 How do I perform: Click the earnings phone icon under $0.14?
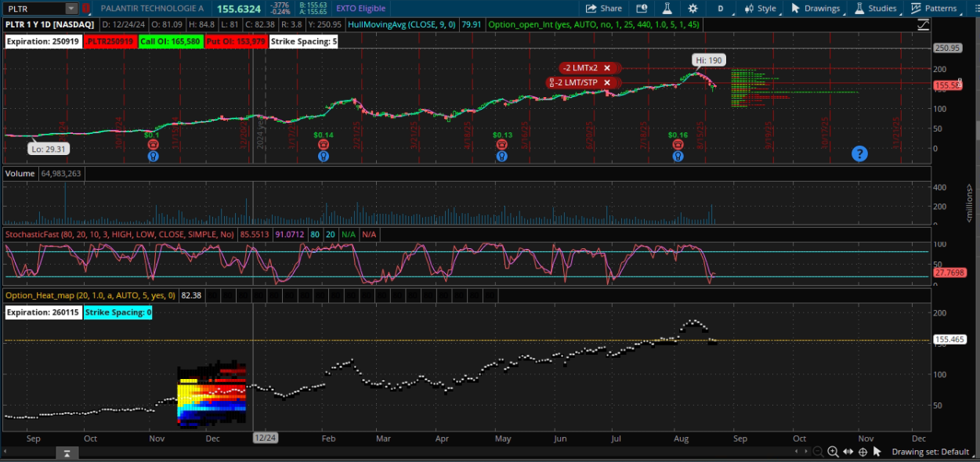coord(323,144)
